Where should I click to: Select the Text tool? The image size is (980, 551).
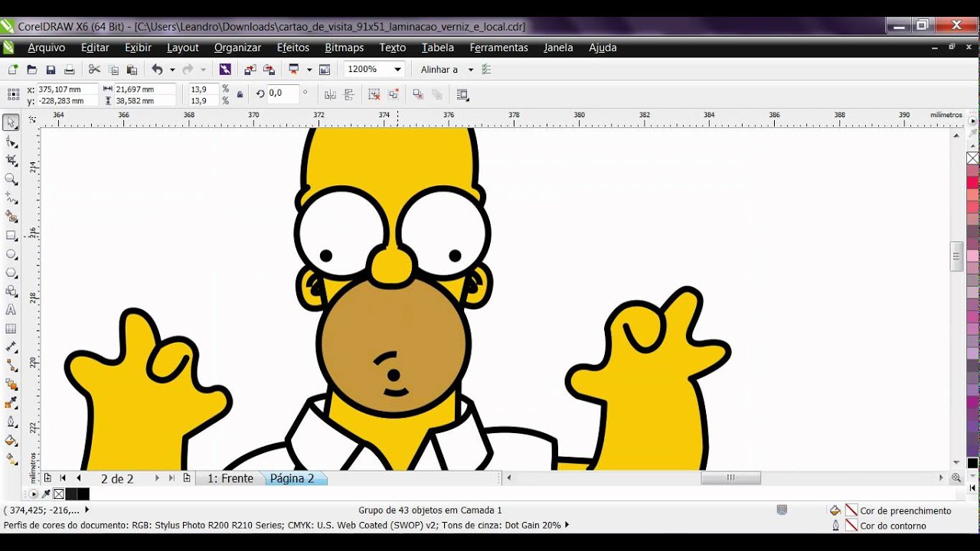click(11, 310)
